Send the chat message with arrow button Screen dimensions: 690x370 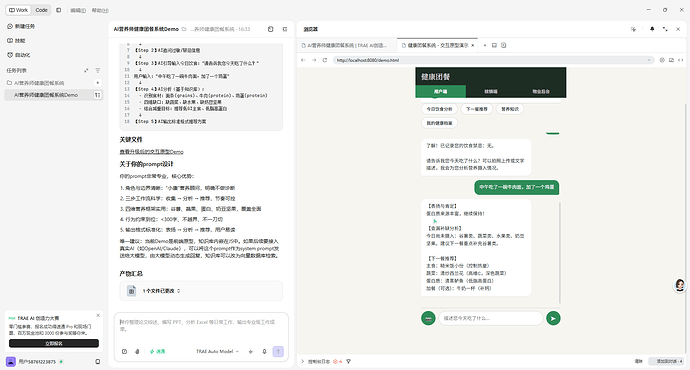coord(278,352)
